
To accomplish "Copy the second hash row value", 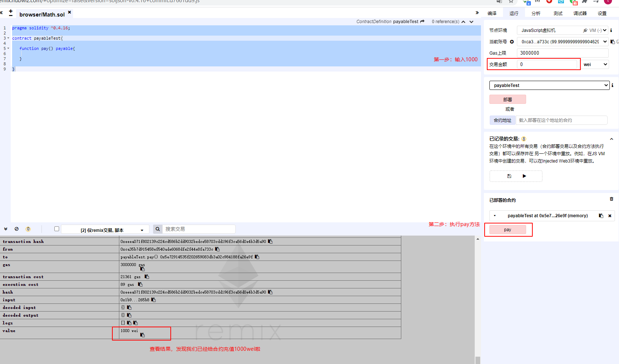I will (x=270, y=292).
